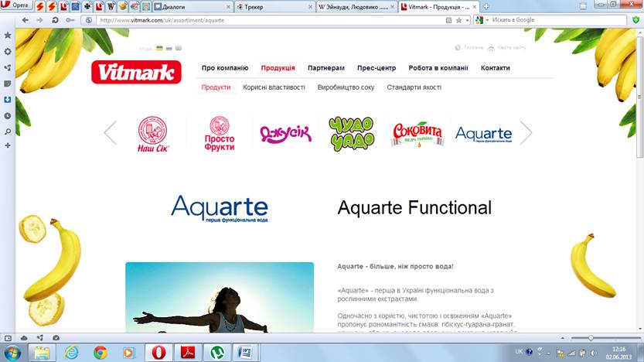Viewport: 644px width, 362px height.
Task: Open Партнерам menu item
Action: pos(326,68)
